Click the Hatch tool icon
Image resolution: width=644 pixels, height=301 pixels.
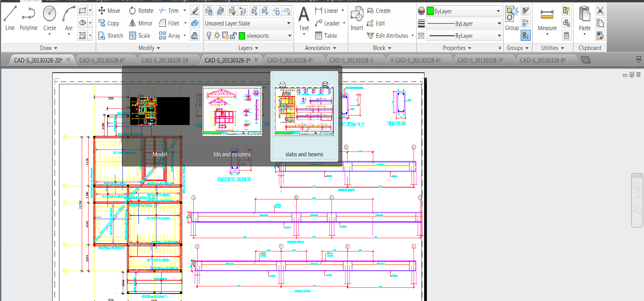pos(82,35)
